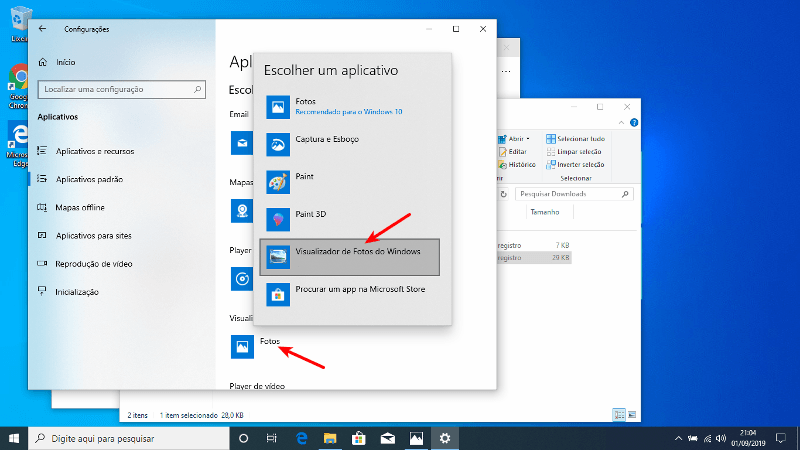This screenshot has height=450, width=800.
Task: Click the Início home button
Action: click(64, 61)
